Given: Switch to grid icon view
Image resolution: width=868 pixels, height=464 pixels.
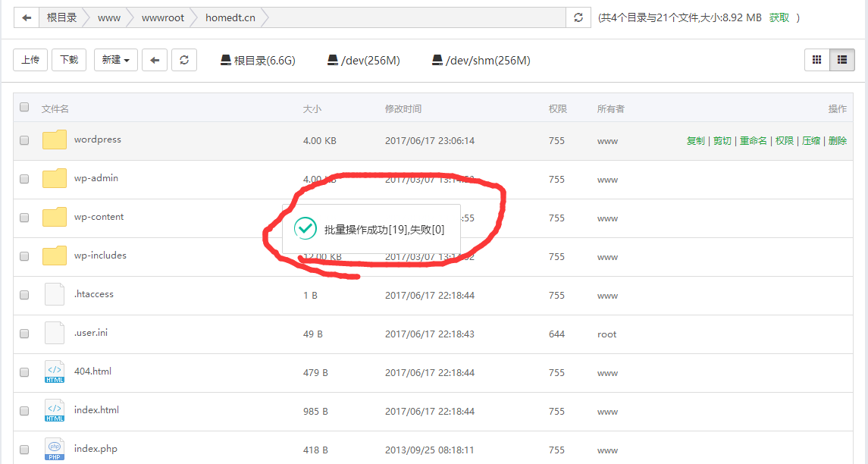Looking at the screenshot, I should 816,60.
